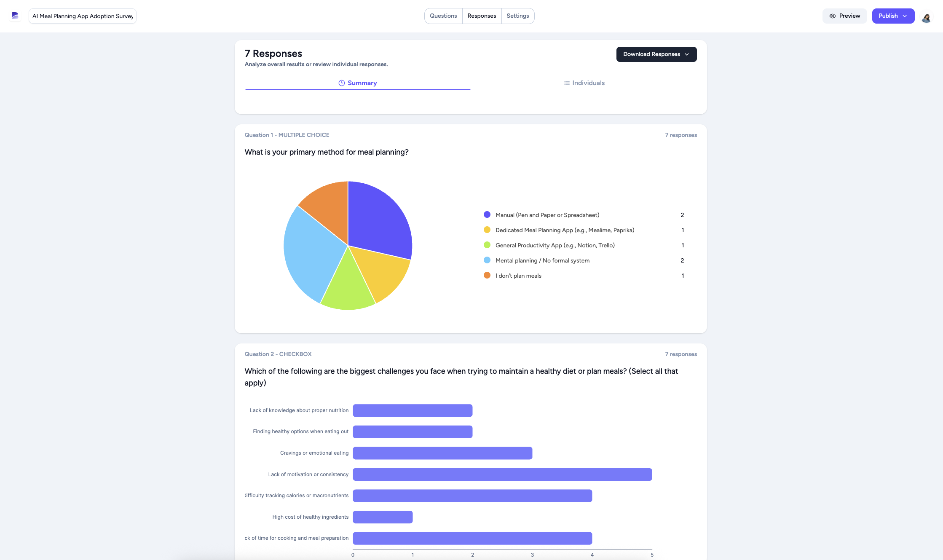Click the orange "I don't plan meals" legend dot
The height and width of the screenshot is (560, 943).
pos(487,276)
